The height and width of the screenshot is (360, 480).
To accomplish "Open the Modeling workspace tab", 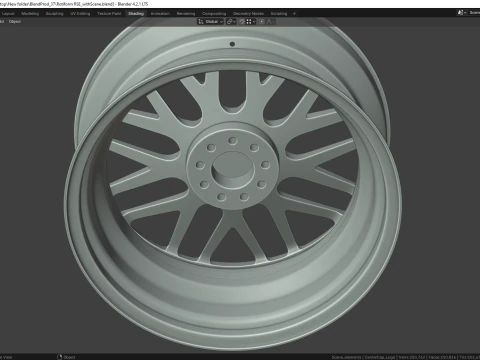I will tap(30, 14).
